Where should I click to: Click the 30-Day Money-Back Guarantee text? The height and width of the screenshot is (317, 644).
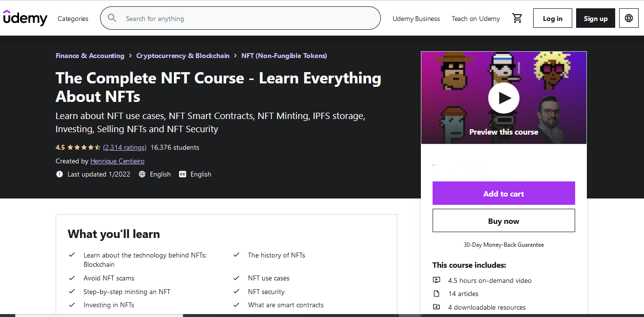[x=504, y=245]
